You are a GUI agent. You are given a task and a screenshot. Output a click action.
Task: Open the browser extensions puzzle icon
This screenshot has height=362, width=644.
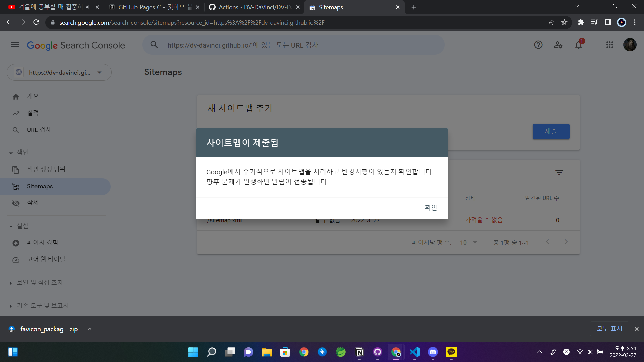pyautogui.click(x=581, y=22)
